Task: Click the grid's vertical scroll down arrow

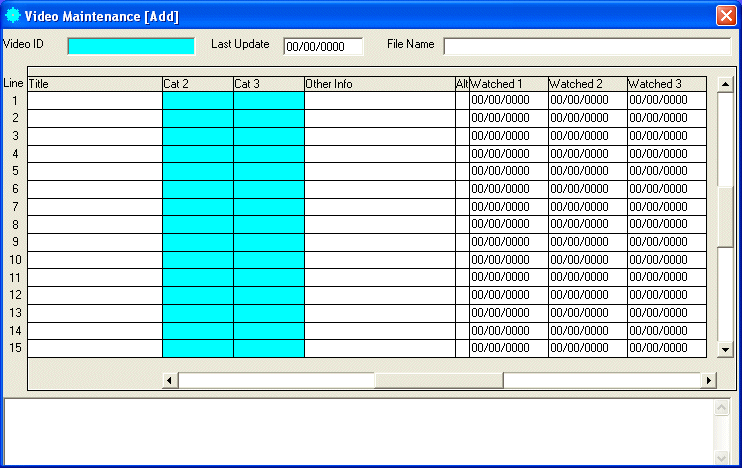Action: [x=726, y=349]
